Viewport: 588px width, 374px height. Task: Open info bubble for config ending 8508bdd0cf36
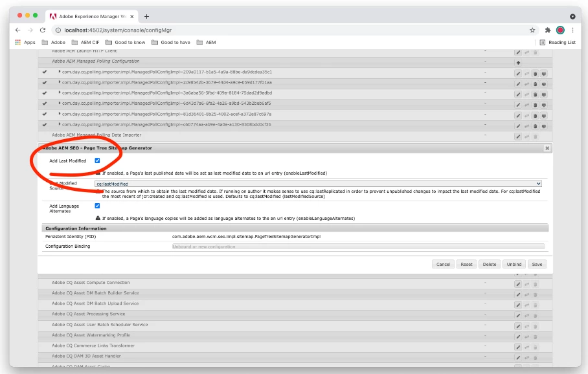[x=544, y=126]
